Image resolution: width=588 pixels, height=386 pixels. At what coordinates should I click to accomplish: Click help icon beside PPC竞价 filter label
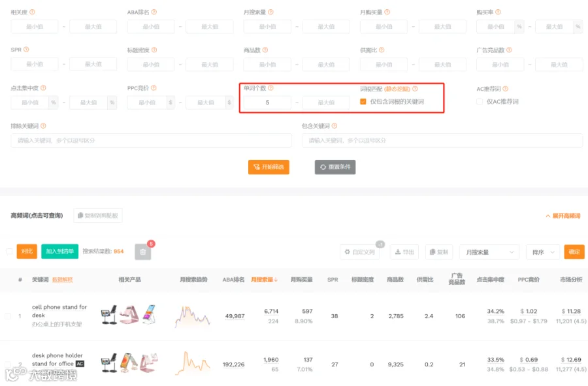click(154, 88)
